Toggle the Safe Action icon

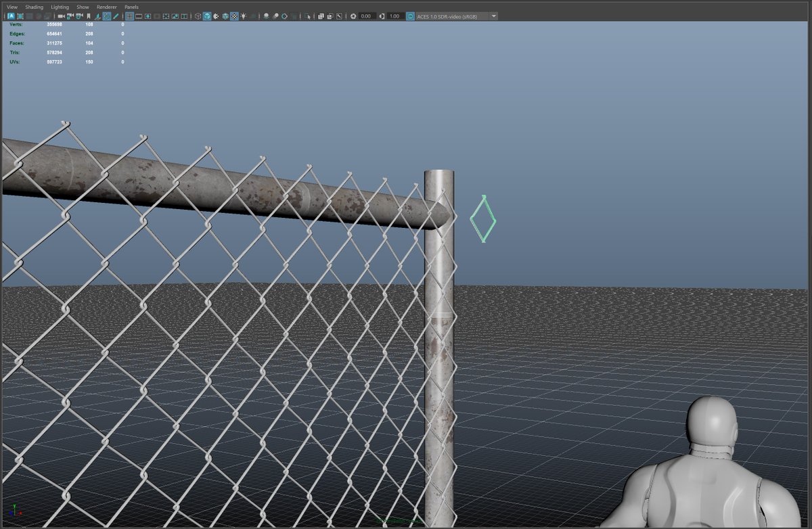coord(175,16)
